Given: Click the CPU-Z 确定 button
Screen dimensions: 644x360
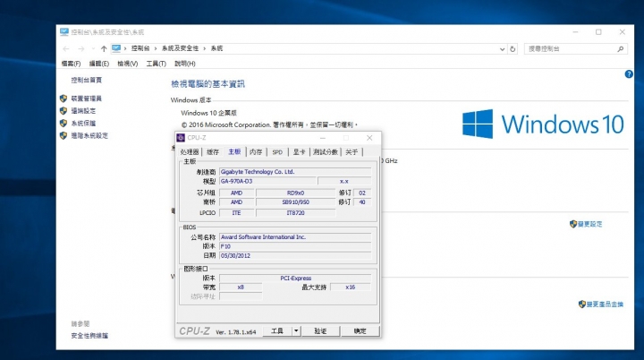Looking at the screenshot, I should tap(360, 330).
